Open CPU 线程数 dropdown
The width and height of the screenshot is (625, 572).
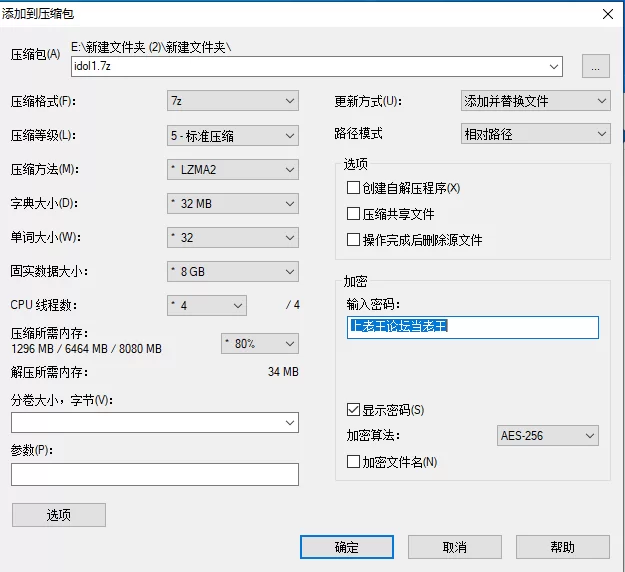[x=206, y=305]
